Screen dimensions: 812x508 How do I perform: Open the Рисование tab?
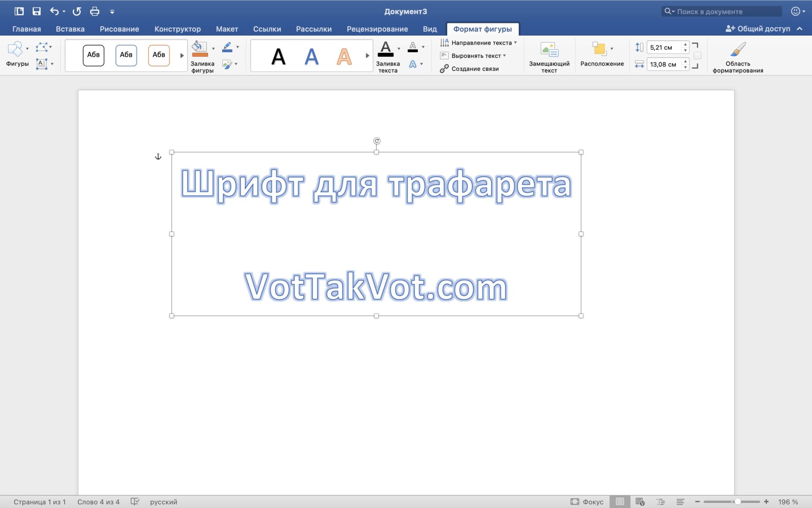119,29
